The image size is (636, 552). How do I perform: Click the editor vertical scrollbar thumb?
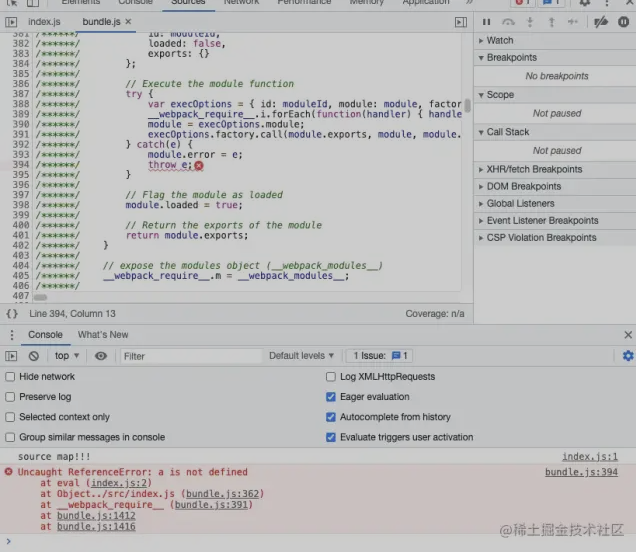pos(468,105)
